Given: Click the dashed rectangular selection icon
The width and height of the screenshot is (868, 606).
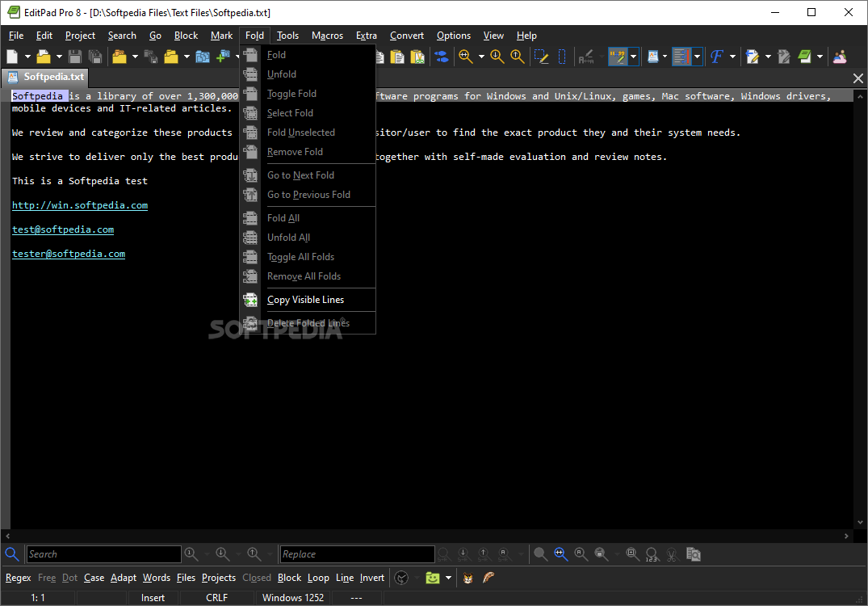Looking at the screenshot, I should 562,57.
